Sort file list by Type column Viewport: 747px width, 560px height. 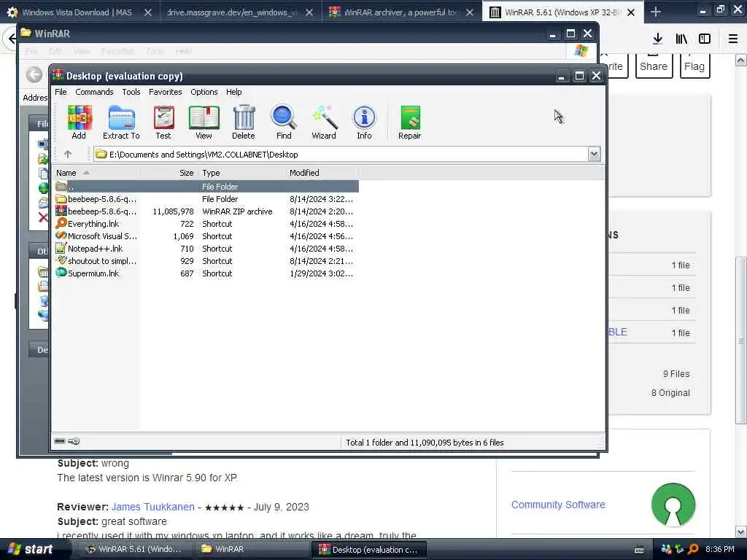241,173
